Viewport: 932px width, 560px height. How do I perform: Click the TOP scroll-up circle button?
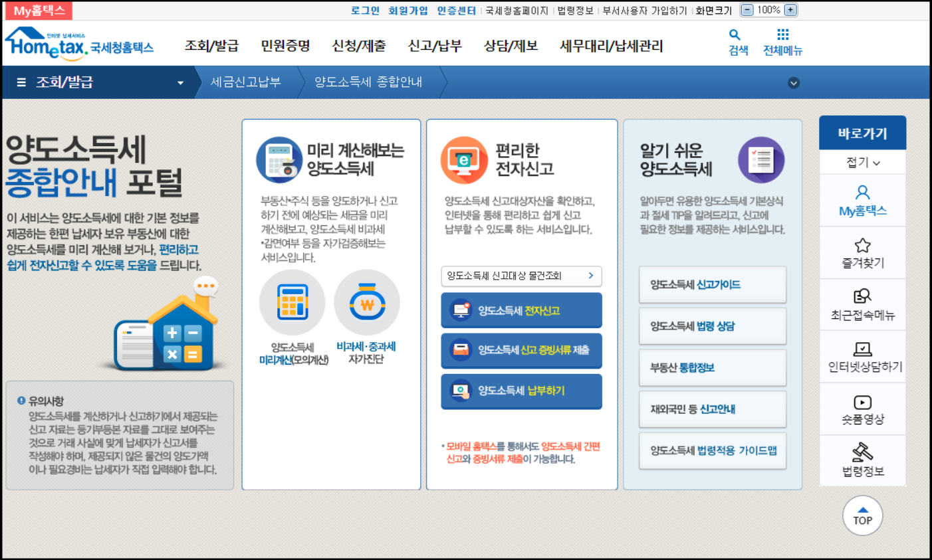point(862,515)
